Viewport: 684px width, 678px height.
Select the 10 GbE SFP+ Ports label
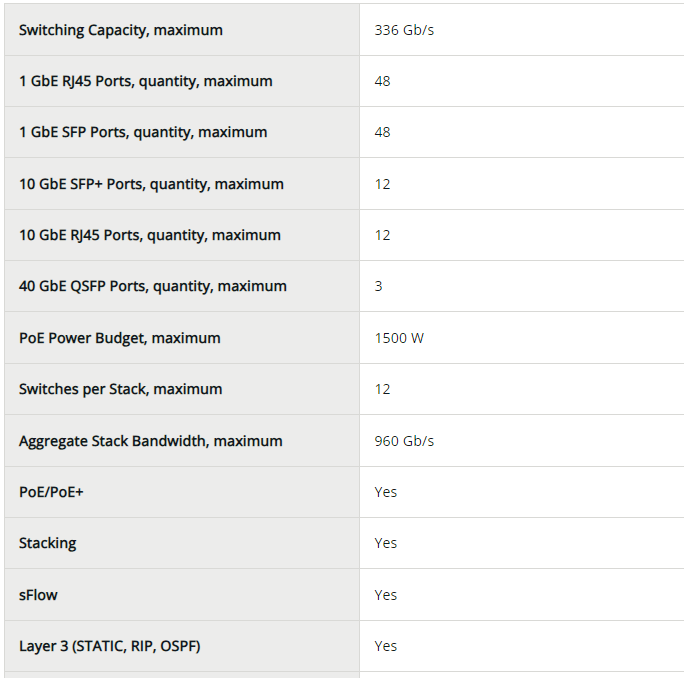point(151,184)
